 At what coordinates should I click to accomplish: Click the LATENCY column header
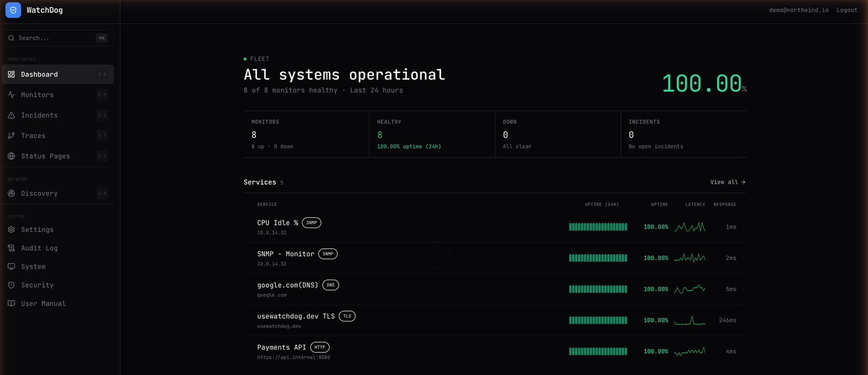(x=695, y=204)
